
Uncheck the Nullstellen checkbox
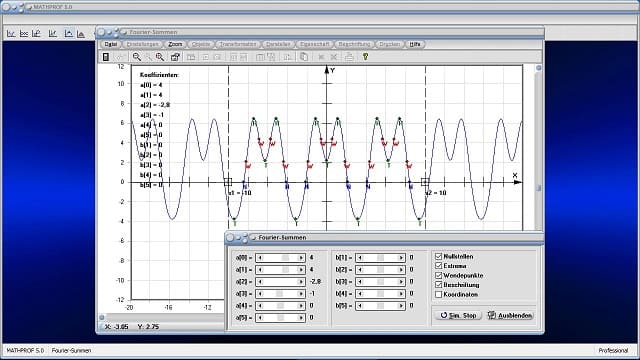(439, 256)
